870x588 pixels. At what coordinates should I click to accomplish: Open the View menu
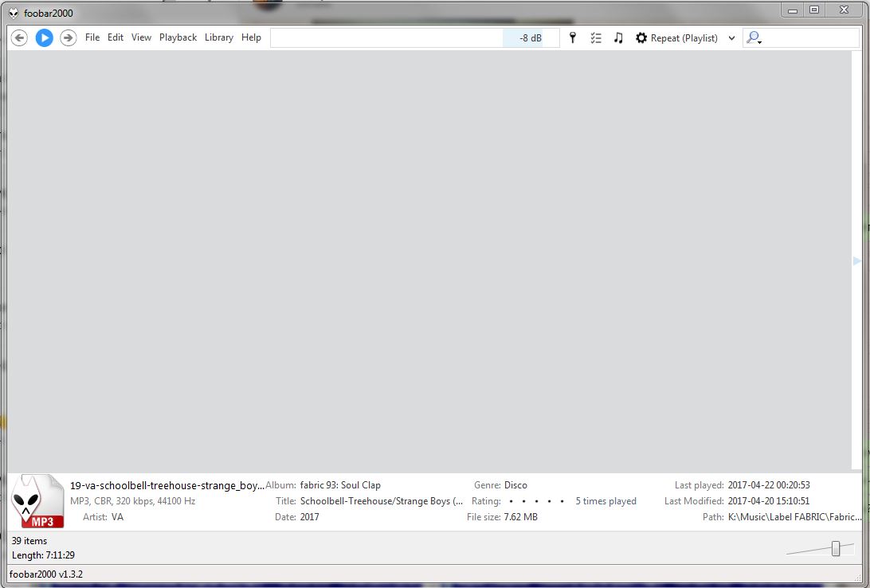(142, 37)
